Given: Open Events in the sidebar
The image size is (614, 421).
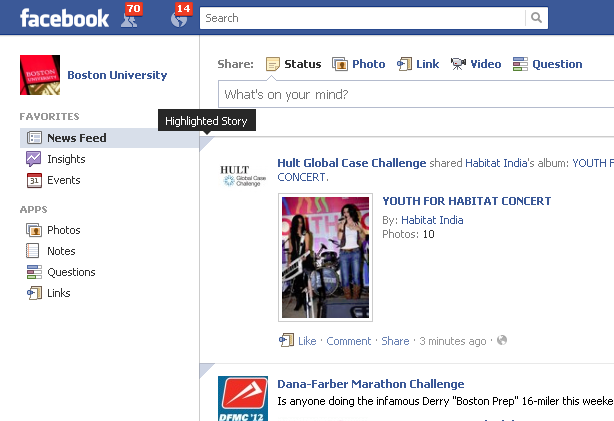Looking at the screenshot, I should tap(63, 180).
